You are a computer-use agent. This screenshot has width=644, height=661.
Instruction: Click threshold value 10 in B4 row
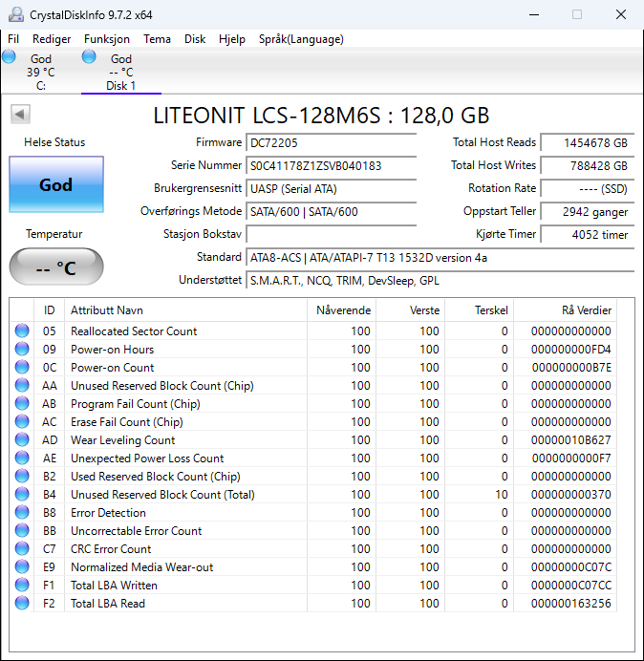[502, 495]
